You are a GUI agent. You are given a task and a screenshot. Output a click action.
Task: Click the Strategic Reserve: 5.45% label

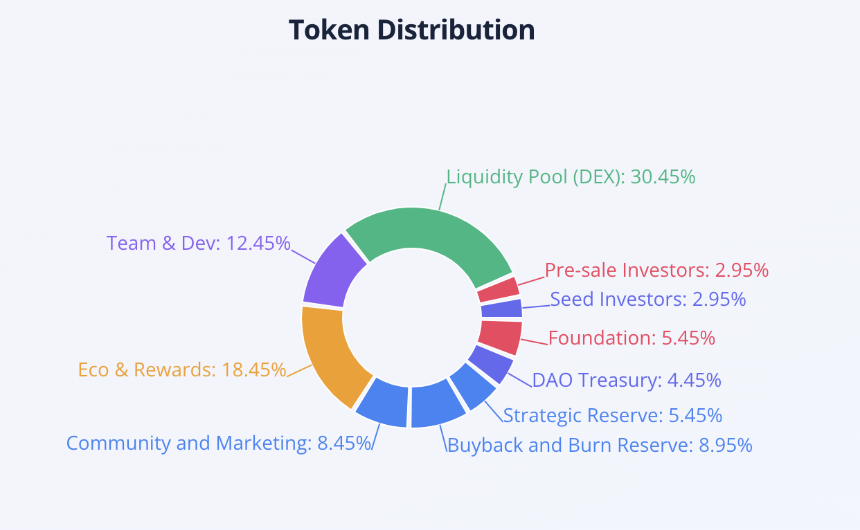coord(612,415)
